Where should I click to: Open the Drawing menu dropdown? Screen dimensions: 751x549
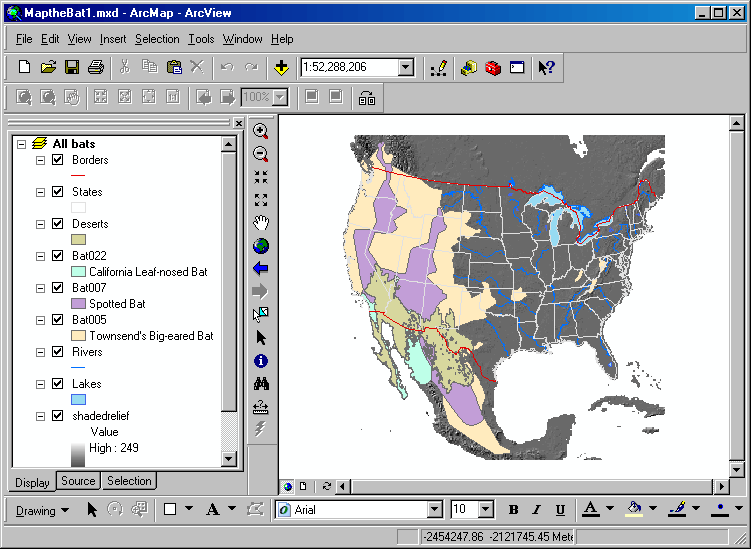point(42,511)
